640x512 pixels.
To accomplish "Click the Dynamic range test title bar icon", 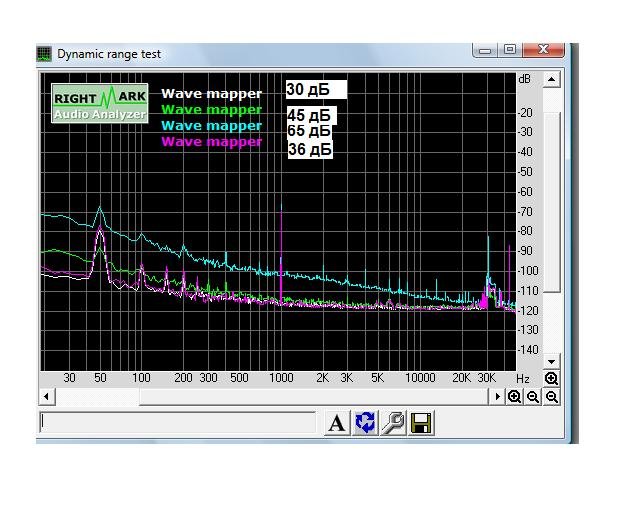I will pos(44,54).
